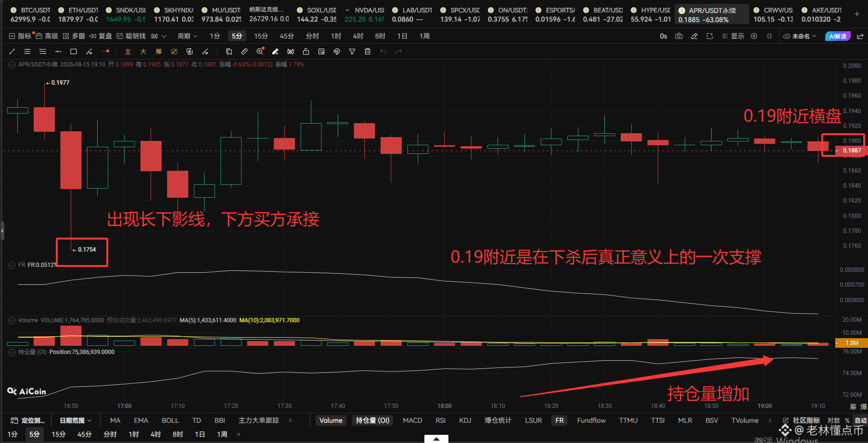
Task: Take a chart snapshot with camera icon
Action: coord(679,36)
